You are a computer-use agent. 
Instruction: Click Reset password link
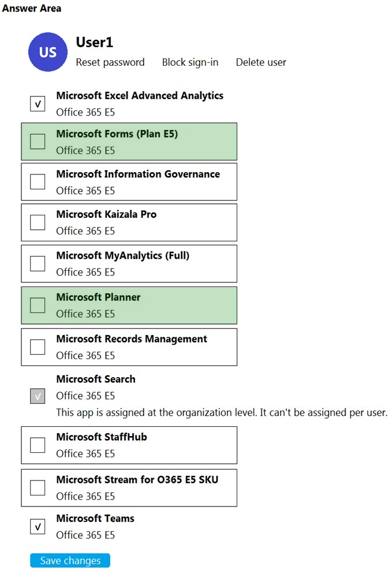[110, 62]
